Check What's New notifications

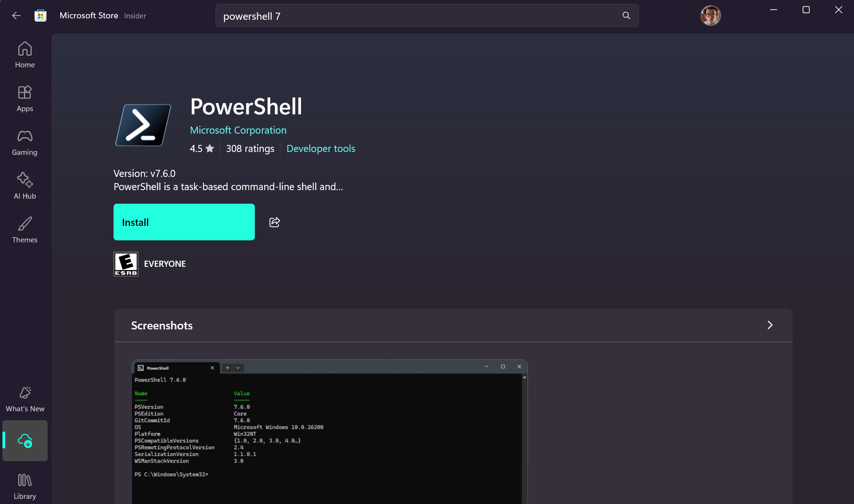point(24,398)
